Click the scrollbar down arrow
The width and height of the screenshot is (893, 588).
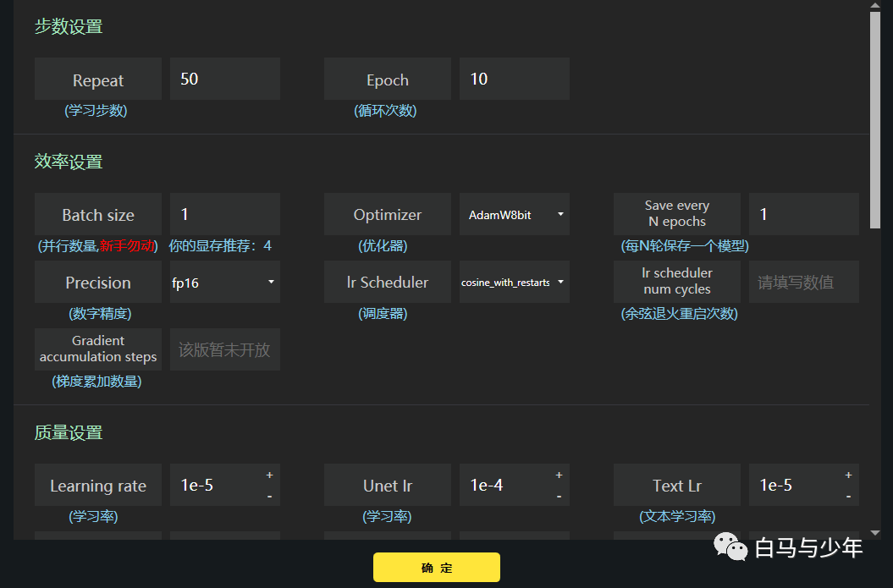875,533
